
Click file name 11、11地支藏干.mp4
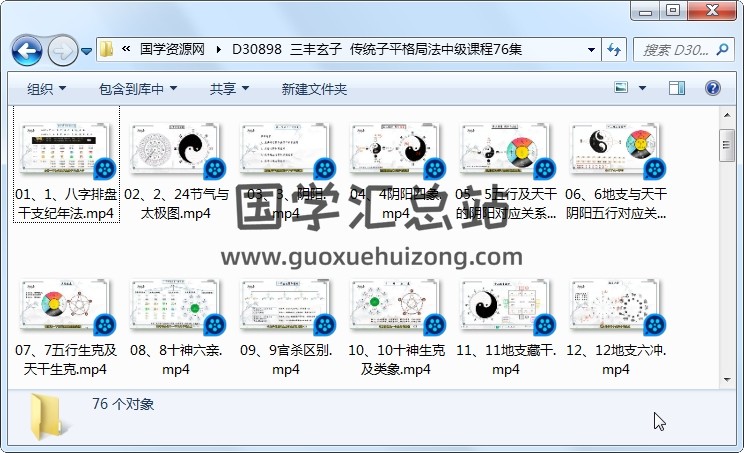506,360
